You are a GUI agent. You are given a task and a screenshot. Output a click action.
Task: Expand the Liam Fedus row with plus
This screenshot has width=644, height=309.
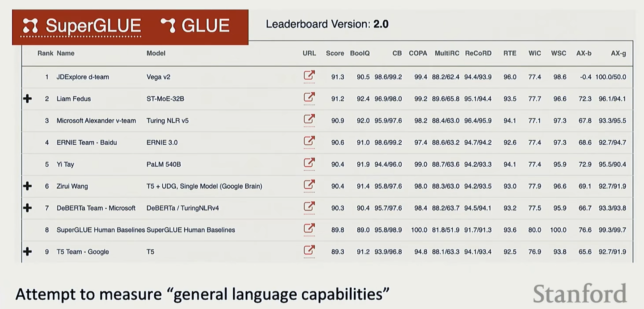tap(28, 98)
